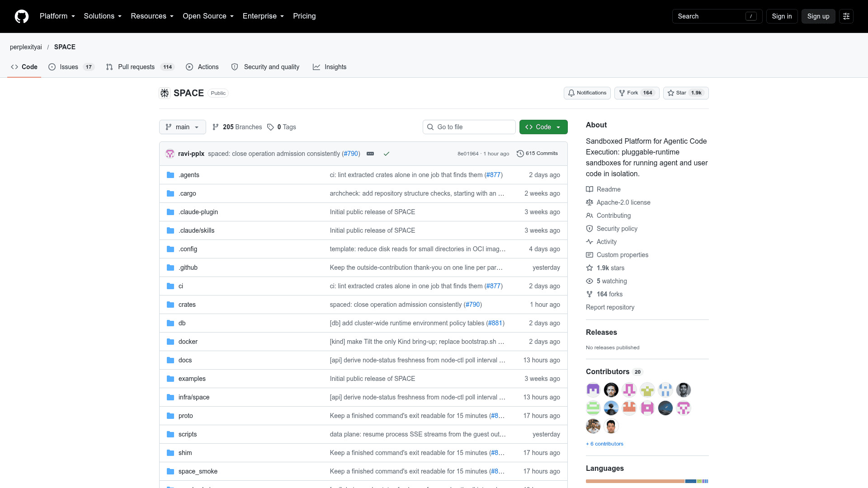This screenshot has width=868, height=488.
Task: Expand the main branch selector dropdown
Action: click(183, 127)
